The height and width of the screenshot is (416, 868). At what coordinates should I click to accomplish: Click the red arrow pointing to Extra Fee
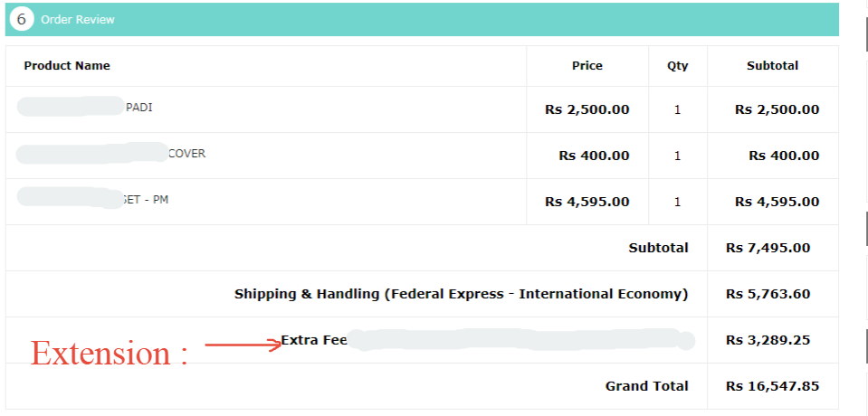(x=243, y=344)
